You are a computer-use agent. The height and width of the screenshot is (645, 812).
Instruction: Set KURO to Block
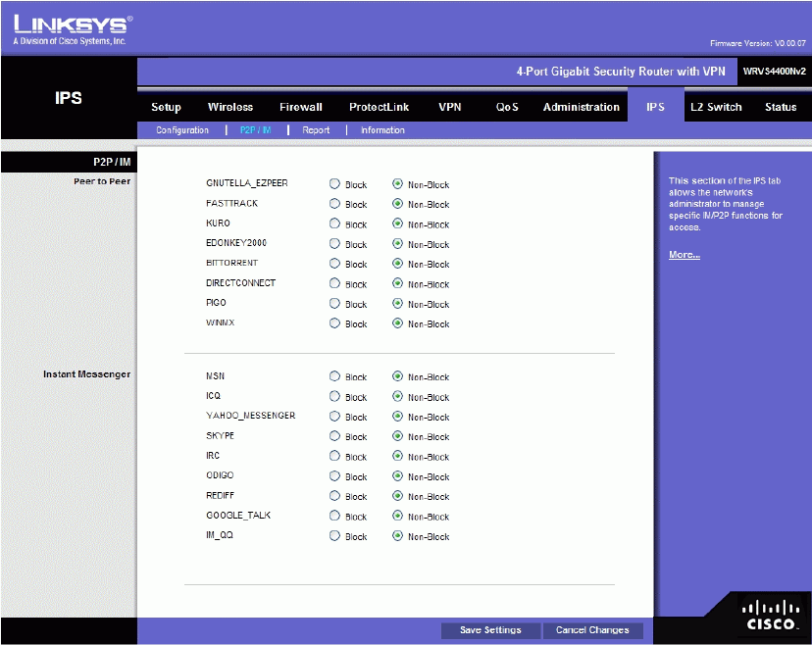point(334,223)
